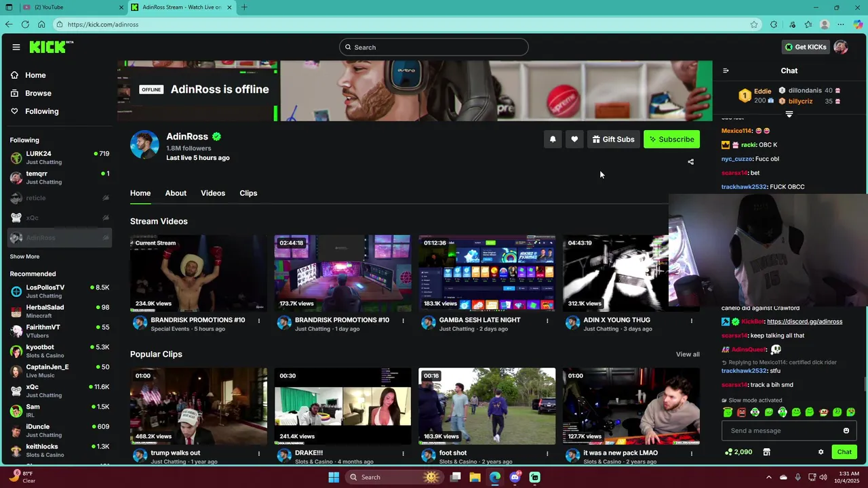Image resolution: width=868 pixels, height=488 pixels.
Task: Click username trackhawk2532 in stfu message
Action: click(x=744, y=371)
